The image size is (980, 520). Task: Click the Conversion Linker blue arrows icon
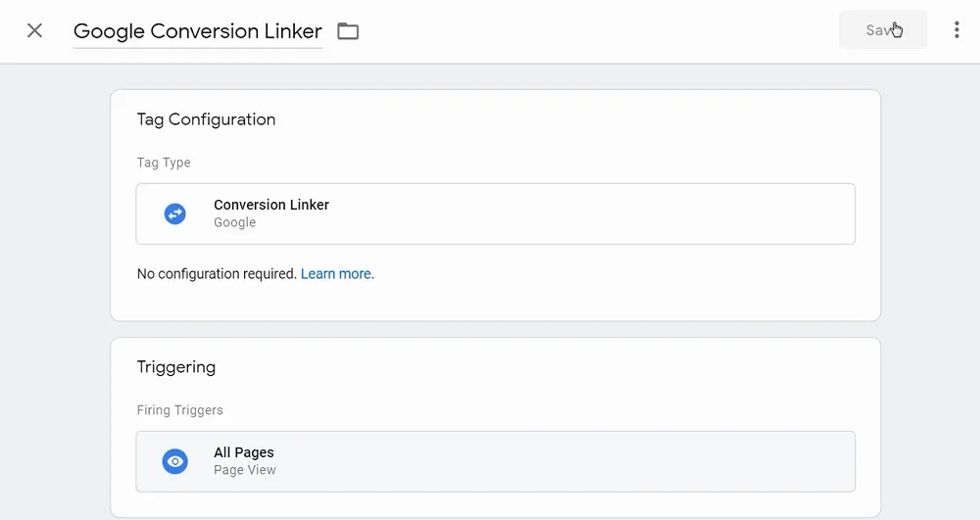click(175, 213)
